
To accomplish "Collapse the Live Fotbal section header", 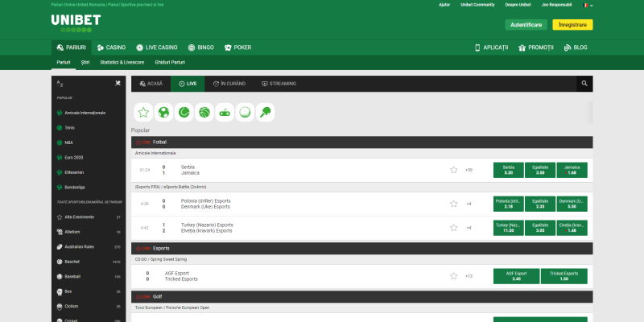I will [361, 142].
